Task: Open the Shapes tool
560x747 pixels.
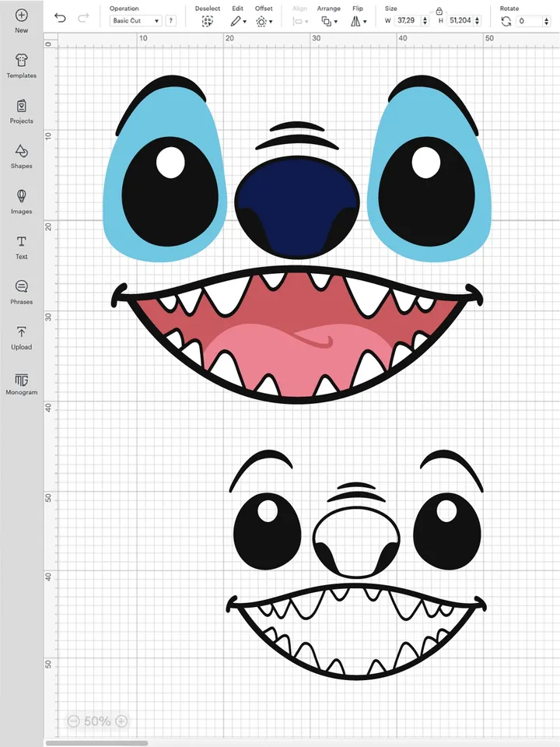Action: 21,151
